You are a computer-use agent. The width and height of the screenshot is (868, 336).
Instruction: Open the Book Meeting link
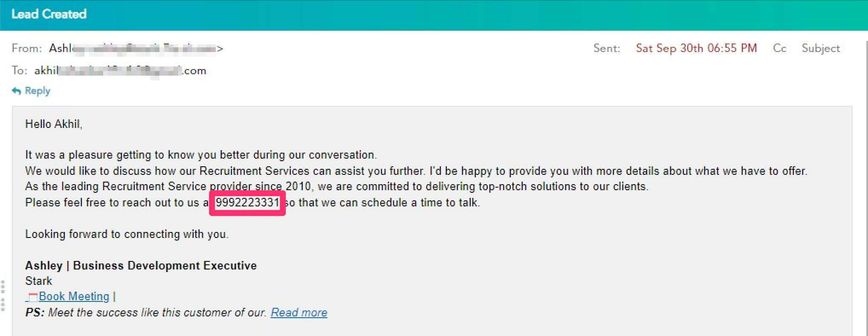coord(74,296)
